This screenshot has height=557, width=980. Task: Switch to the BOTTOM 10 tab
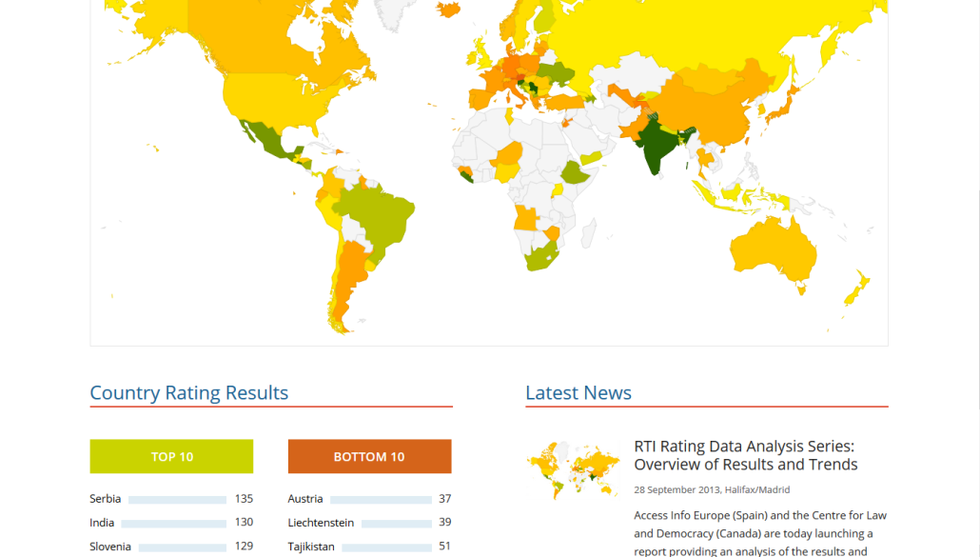click(x=369, y=456)
